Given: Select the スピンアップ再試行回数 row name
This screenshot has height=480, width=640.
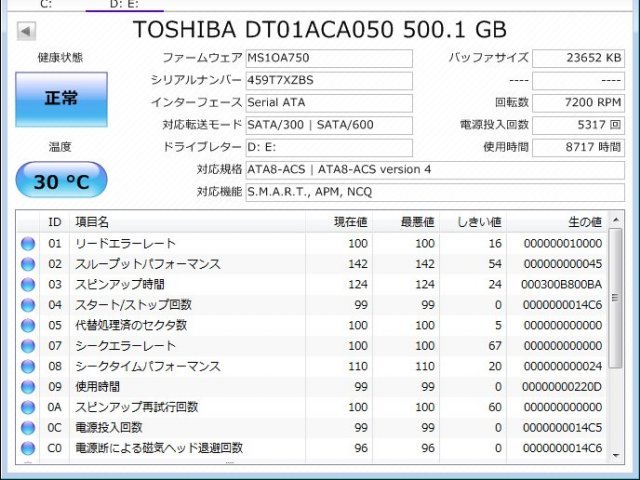Looking at the screenshot, I should (137, 407).
